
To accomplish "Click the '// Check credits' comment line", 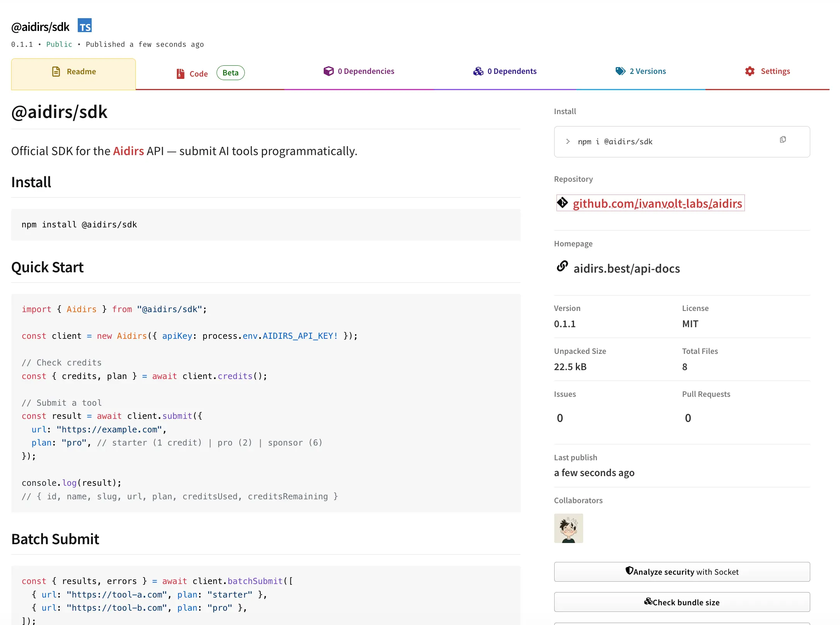I will click(x=61, y=363).
